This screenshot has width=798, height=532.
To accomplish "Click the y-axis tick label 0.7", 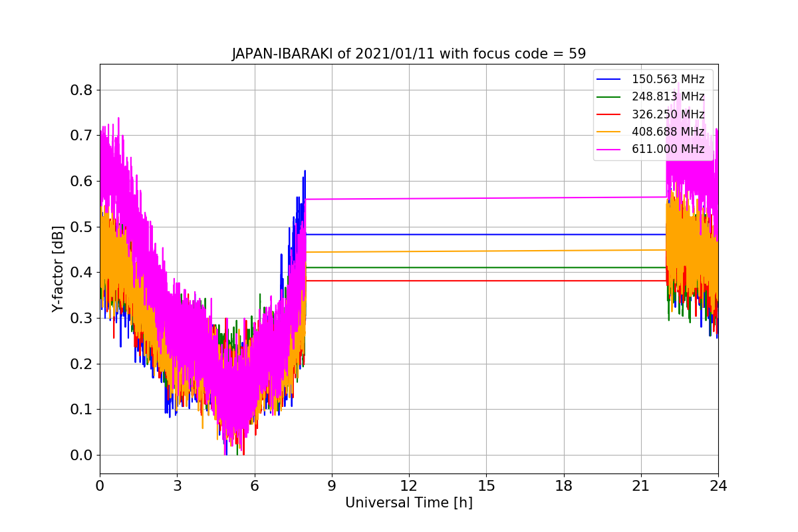I will tap(81, 136).
